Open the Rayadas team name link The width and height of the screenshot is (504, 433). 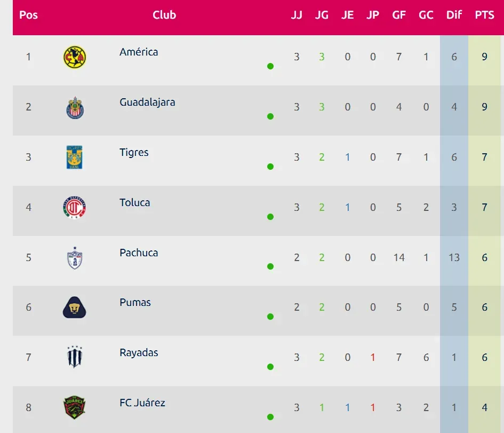point(139,353)
